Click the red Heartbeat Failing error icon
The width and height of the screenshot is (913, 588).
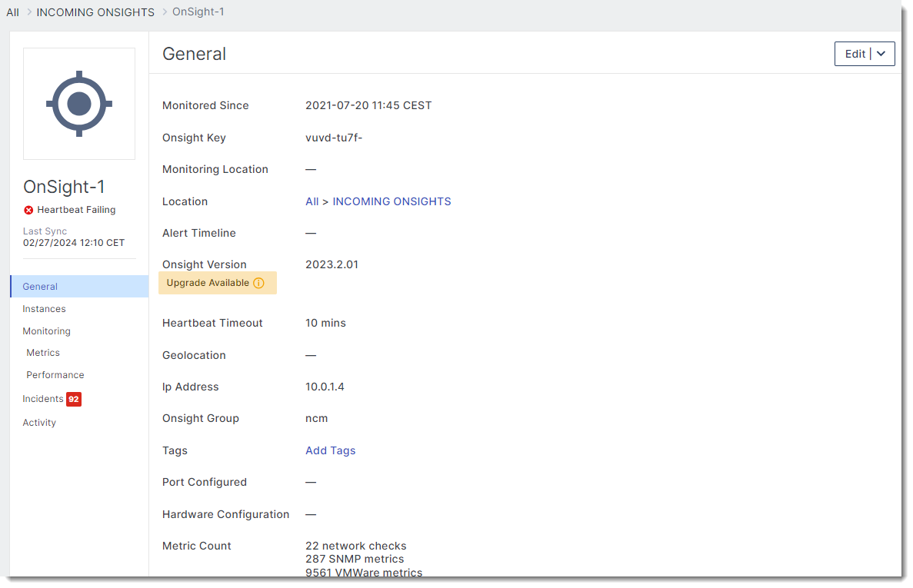[28, 210]
